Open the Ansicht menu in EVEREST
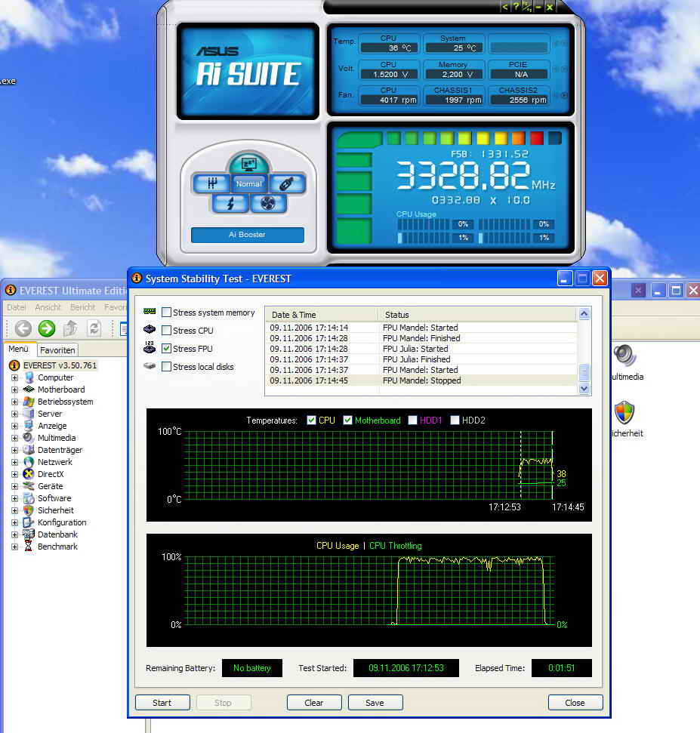The width and height of the screenshot is (700, 733). click(48, 307)
